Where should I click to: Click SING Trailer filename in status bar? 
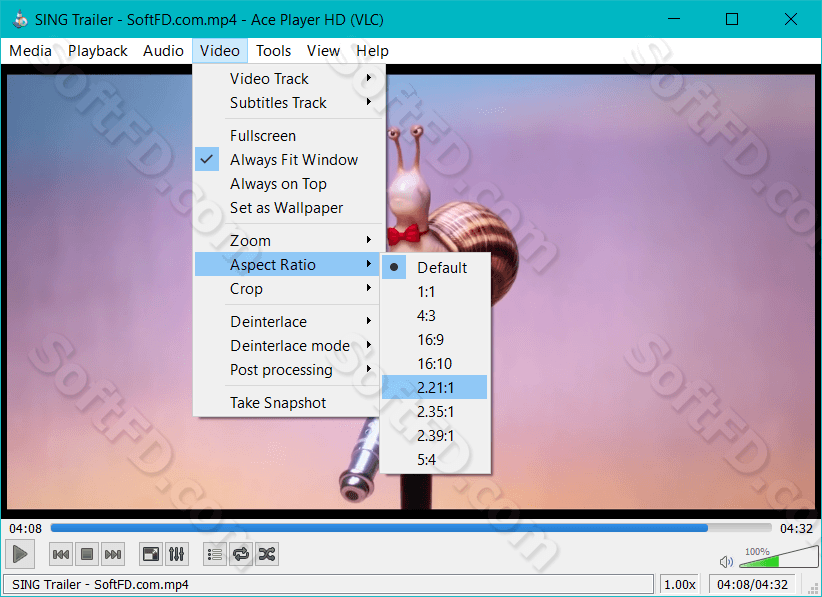(100, 584)
